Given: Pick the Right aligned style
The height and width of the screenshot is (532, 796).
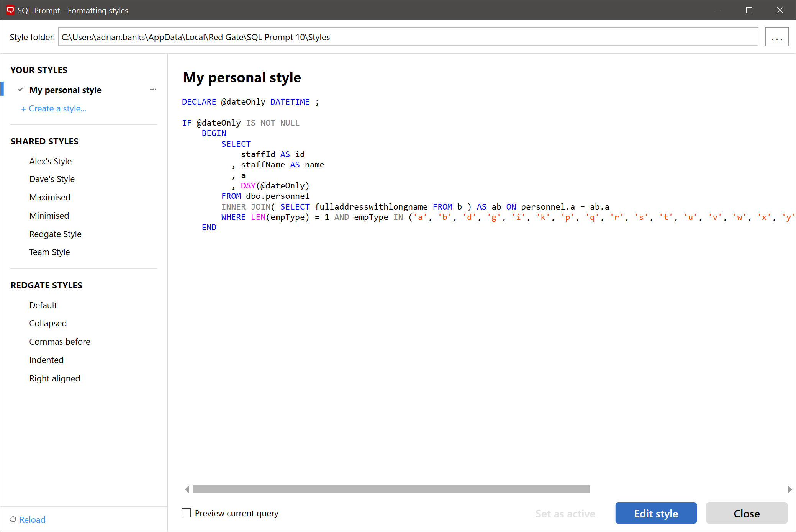Looking at the screenshot, I should click(55, 378).
